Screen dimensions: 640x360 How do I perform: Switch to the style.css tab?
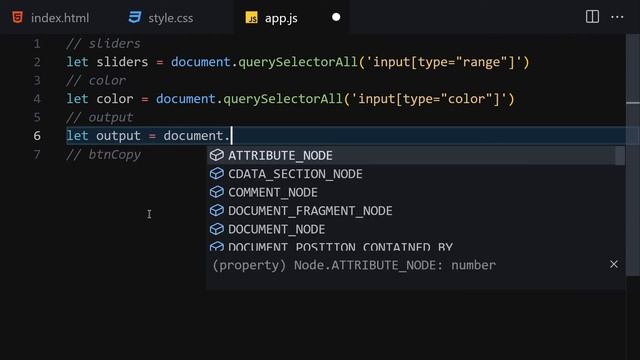click(161, 18)
